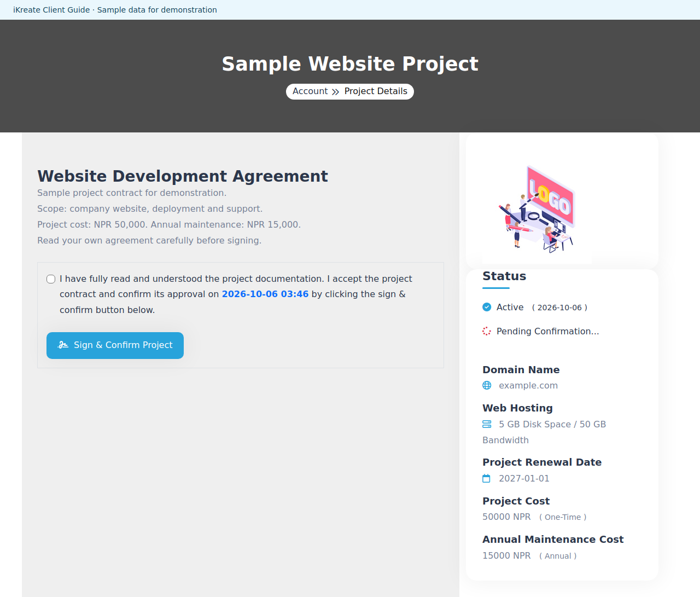The height and width of the screenshot is (597, 700).
Task: Click the Website Development Agreement heading
Action: [x=183, y=176]
